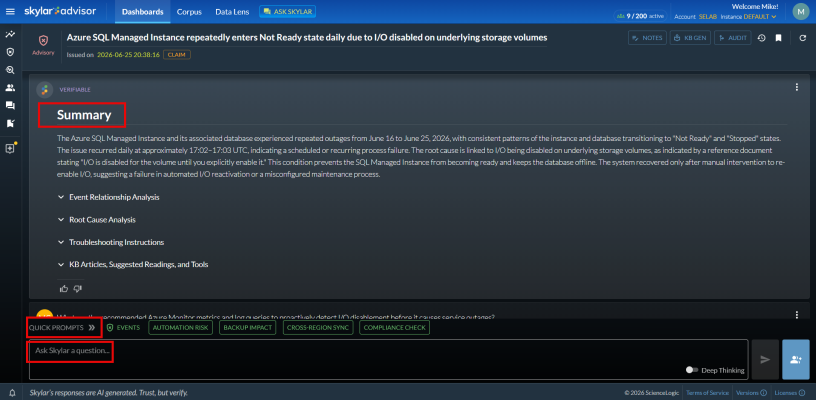Open notifications bell in status bar
The image size is (816, 400).
[12, 393]
